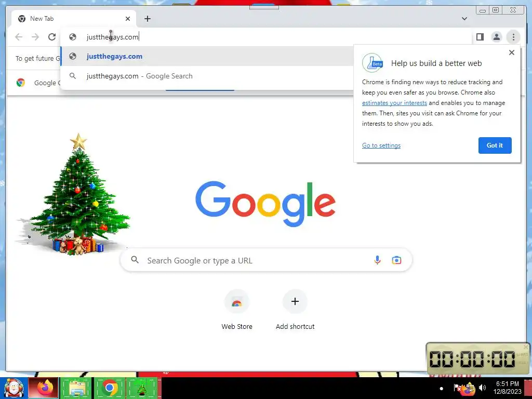This screenshot has height=399, width=532.
Task: Go back with the left arrow
Action: pos(19,37)
